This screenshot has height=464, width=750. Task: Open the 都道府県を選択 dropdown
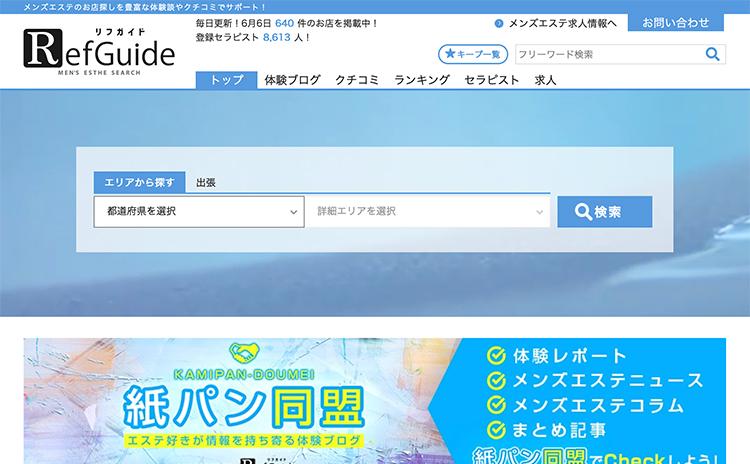click(x=199, y=211)
